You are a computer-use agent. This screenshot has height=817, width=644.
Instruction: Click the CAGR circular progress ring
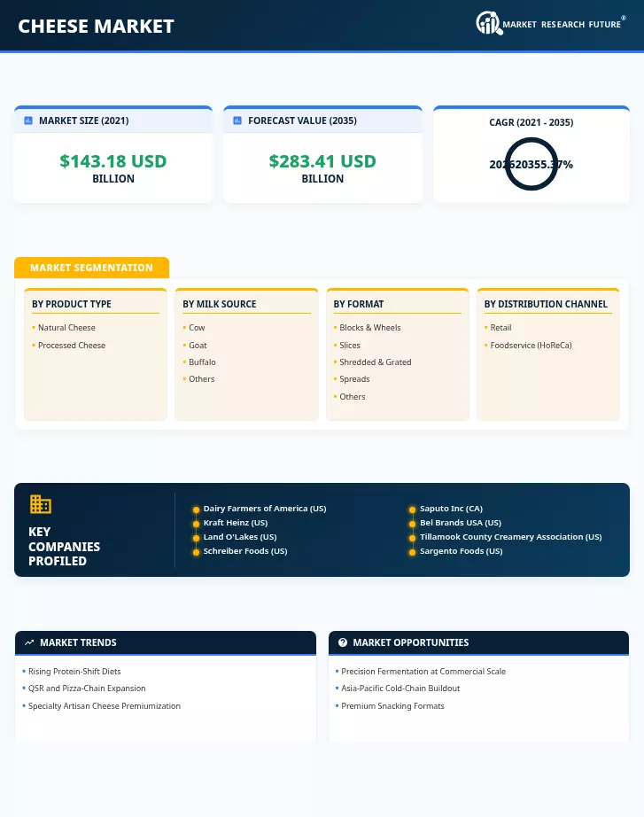click(531, 164)
